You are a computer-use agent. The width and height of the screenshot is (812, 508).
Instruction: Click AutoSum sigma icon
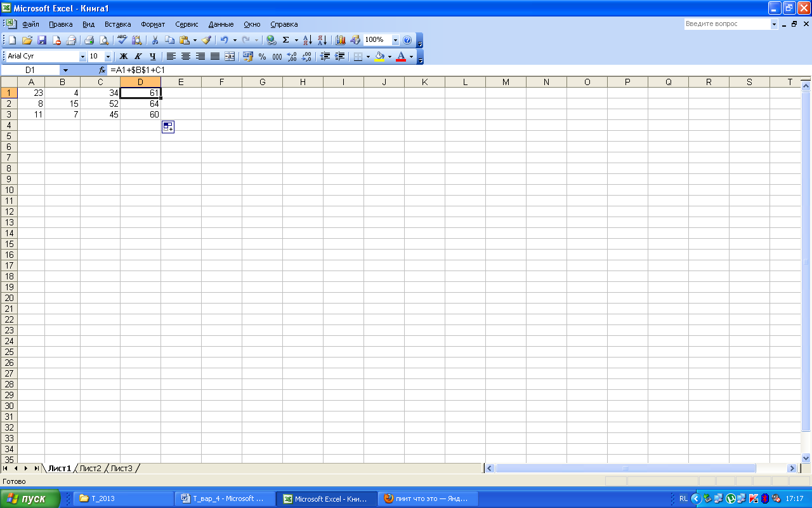[x=286, y=40]
